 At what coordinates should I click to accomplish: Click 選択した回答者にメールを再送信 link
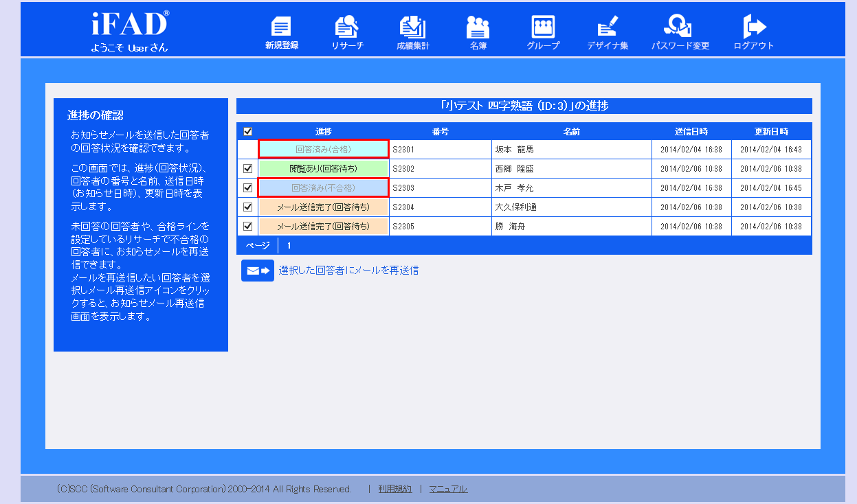point(348,271)
